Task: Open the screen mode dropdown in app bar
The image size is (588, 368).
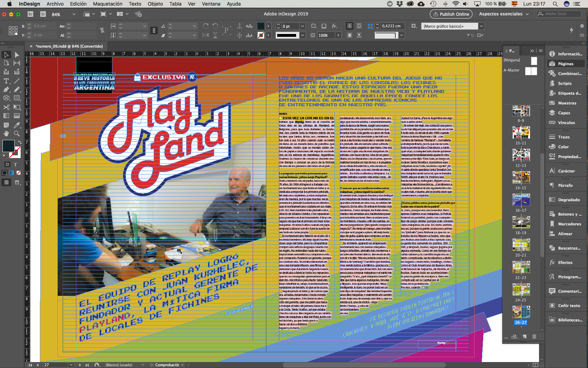Action: [106, 14]
